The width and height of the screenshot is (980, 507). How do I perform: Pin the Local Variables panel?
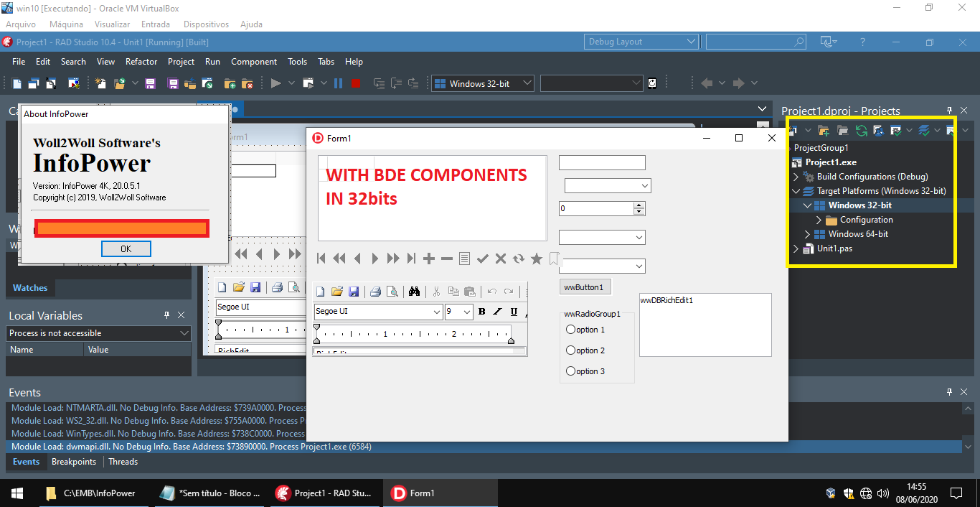point(166,315)
